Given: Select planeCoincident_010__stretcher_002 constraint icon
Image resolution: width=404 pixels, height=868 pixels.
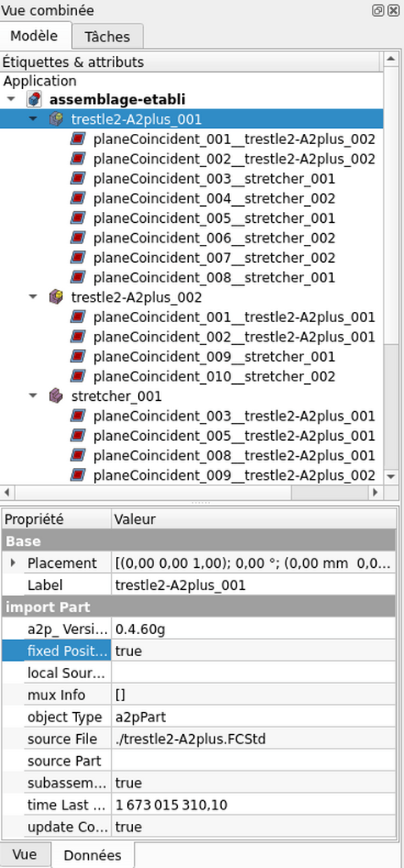Looking at the screenshot, I should [x=78, y=376].
